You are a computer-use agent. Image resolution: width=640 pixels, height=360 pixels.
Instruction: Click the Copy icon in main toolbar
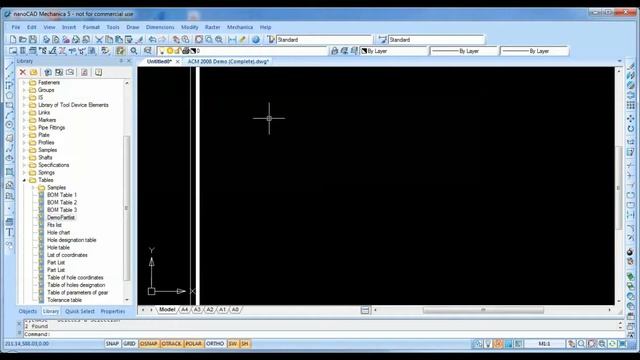coord(109,40)
